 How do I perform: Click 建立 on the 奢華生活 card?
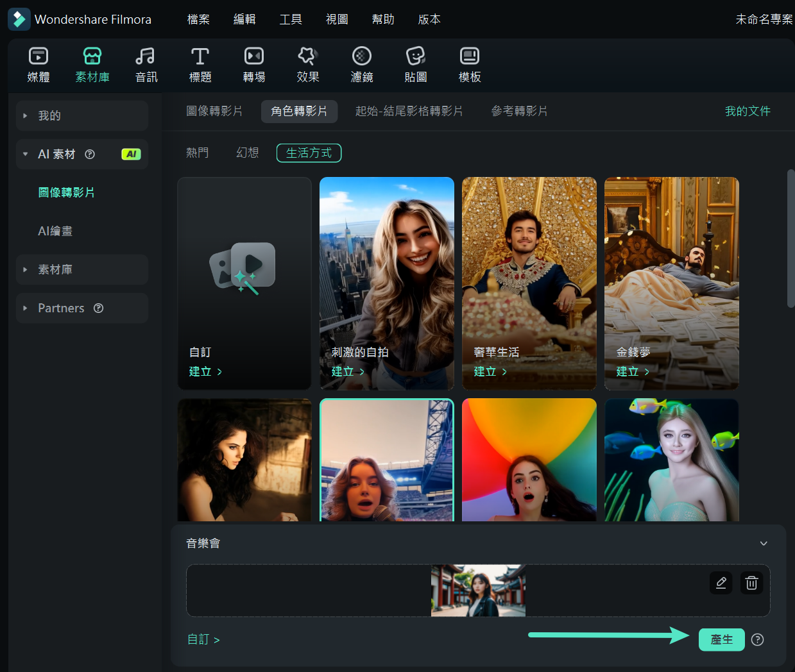click(490, 371)
